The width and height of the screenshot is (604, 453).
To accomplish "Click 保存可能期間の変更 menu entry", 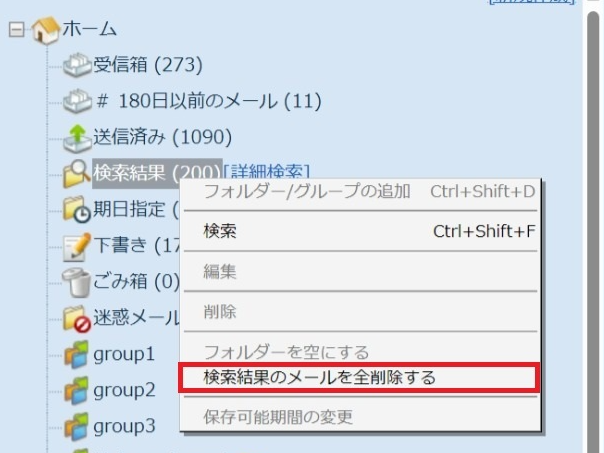I will coord(278,416).
